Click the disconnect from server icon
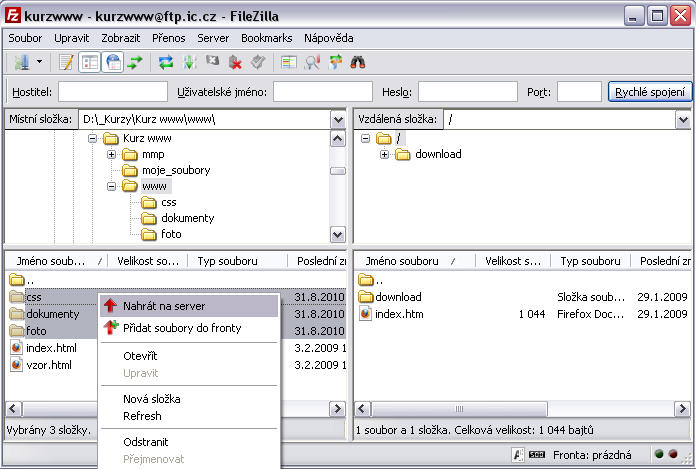 [236, 62]
